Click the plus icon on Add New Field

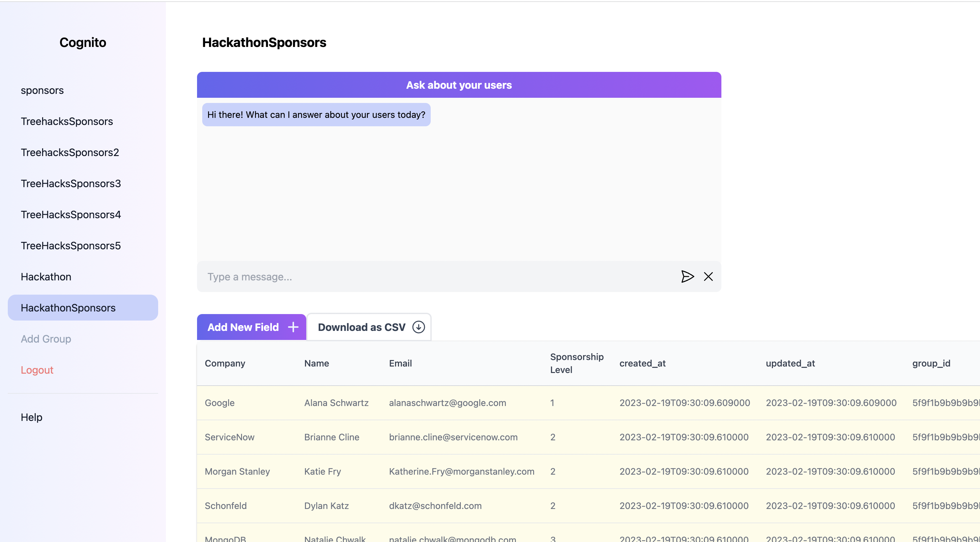293,327
